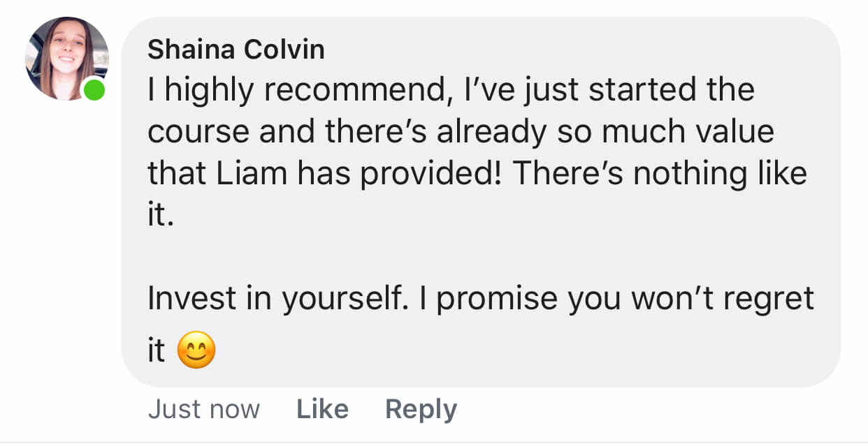
Task: Click the green online status dot
Action: (x=94, y=90)
